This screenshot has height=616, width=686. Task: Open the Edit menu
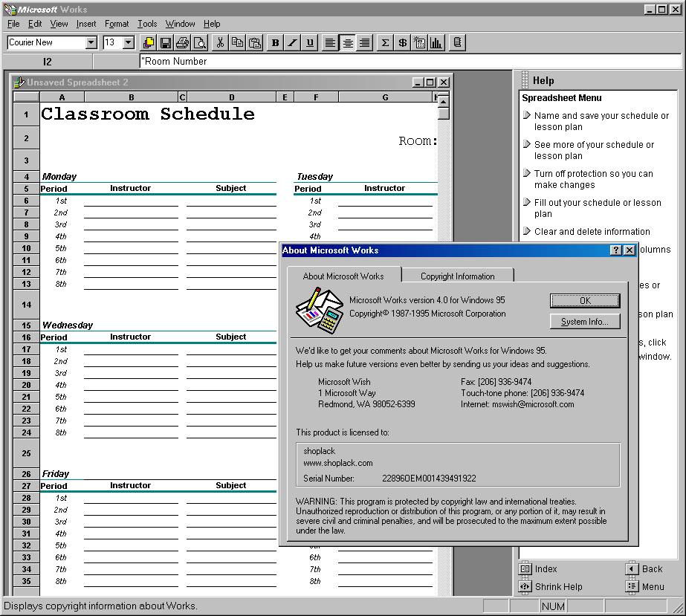[35, 24]
